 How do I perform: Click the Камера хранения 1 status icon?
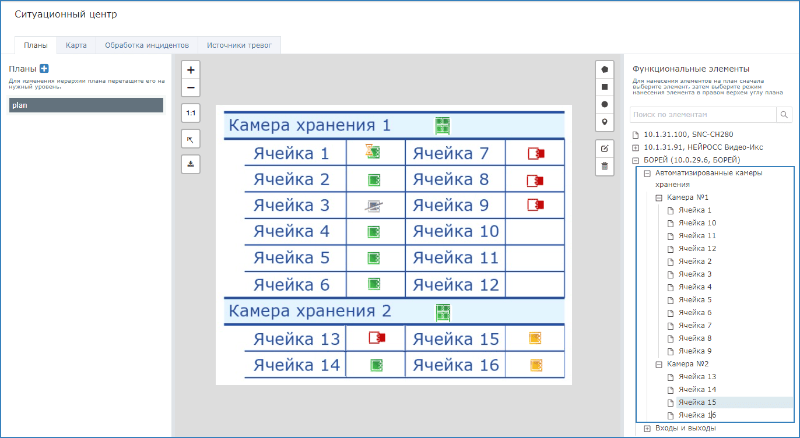tap(442, 126)
